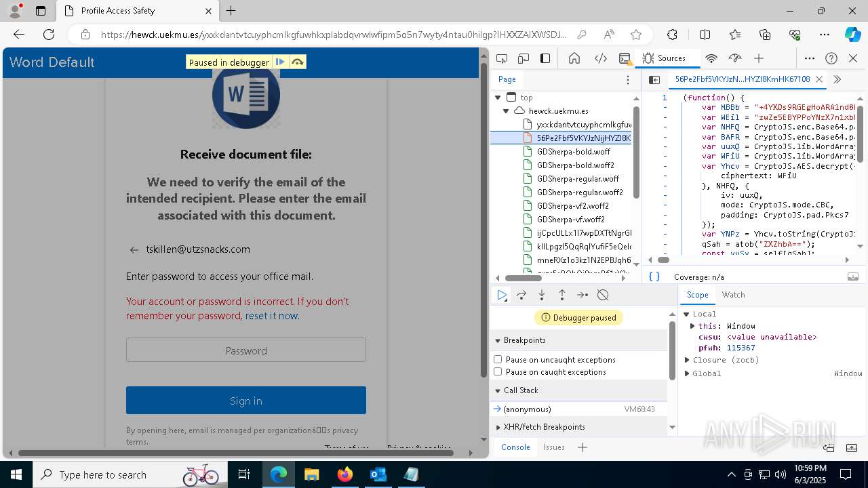This screenshot has width=868, height=488.
Task: Collapse the Local scope
Action: click(x=686, y=314)
